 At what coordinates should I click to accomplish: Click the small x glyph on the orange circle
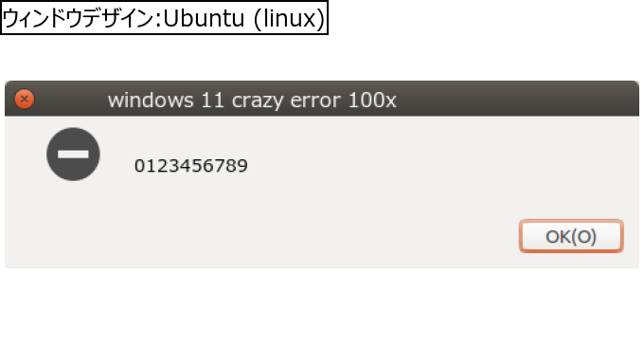point(25,99)
